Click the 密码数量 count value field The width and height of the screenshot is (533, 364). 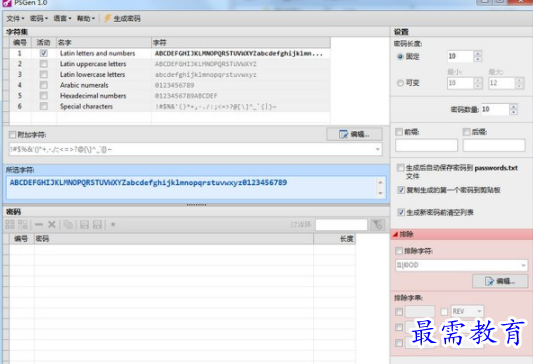tap(495, 109)
